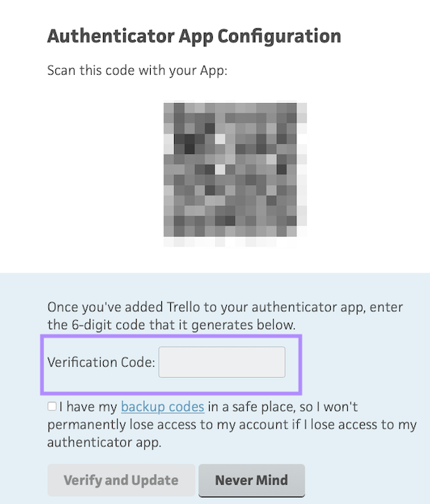Click the top-left corner of the QR code
The width and height of the screenshot is (430, 504).
[169, 108]
